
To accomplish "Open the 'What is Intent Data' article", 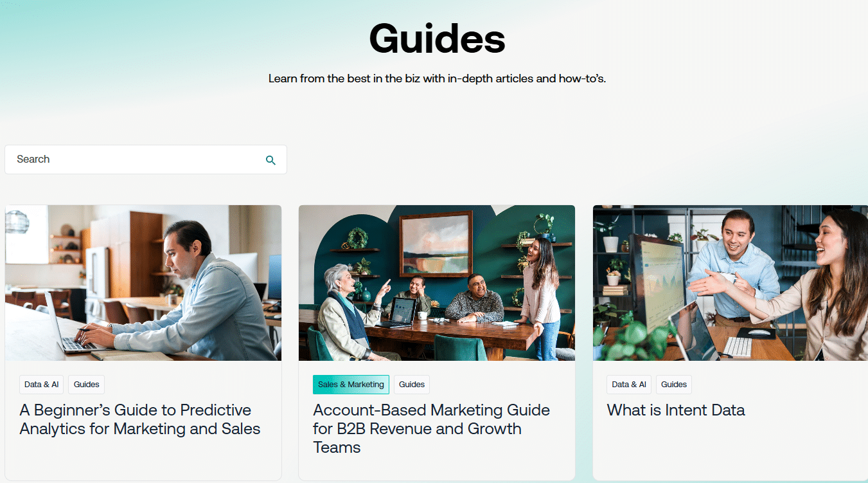I will 675,410.
